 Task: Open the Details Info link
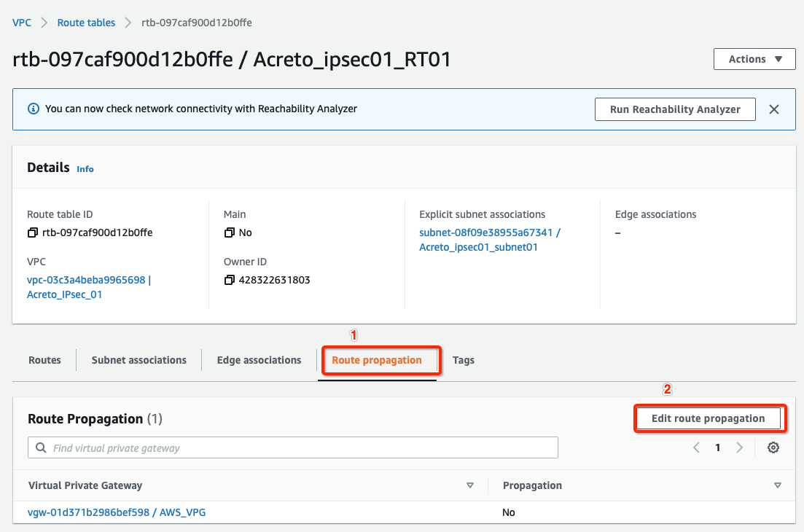tap(85, 169)
